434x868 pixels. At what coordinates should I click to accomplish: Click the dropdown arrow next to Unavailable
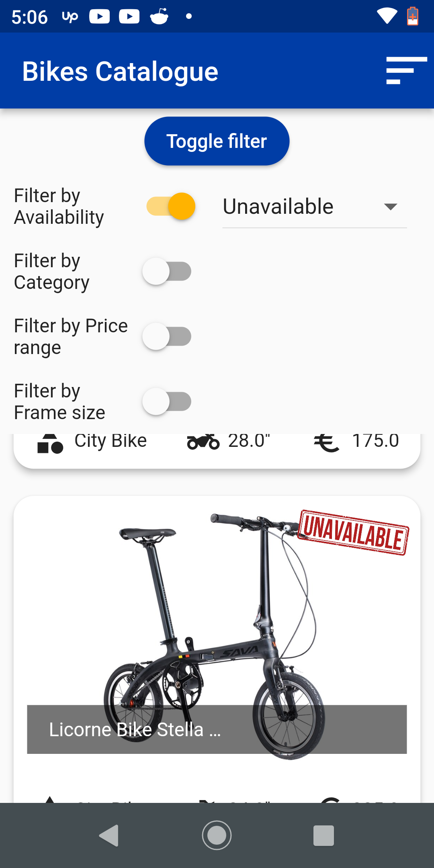[x=390, y=207]
